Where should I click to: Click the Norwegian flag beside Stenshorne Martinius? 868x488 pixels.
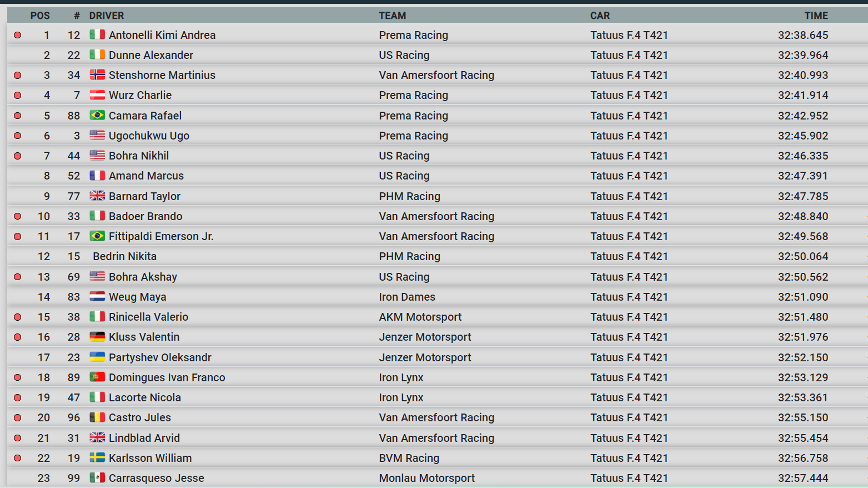[97, 74]
